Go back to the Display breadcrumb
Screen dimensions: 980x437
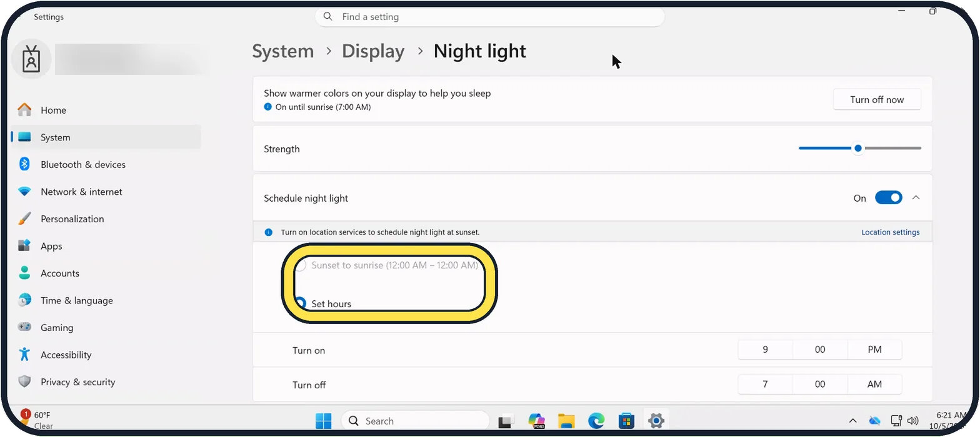click(373, 51)
